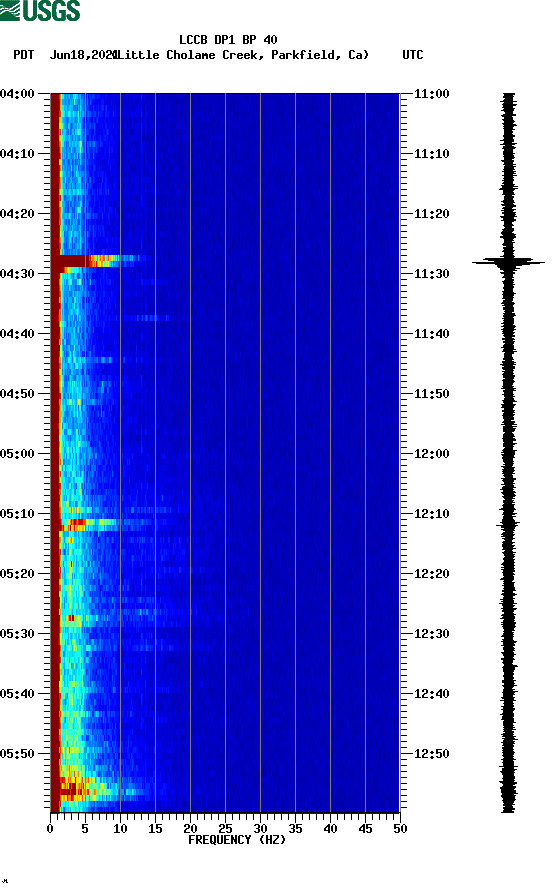
Task: Click the 5 Hz frequency axis label
Action: point(85,829)
